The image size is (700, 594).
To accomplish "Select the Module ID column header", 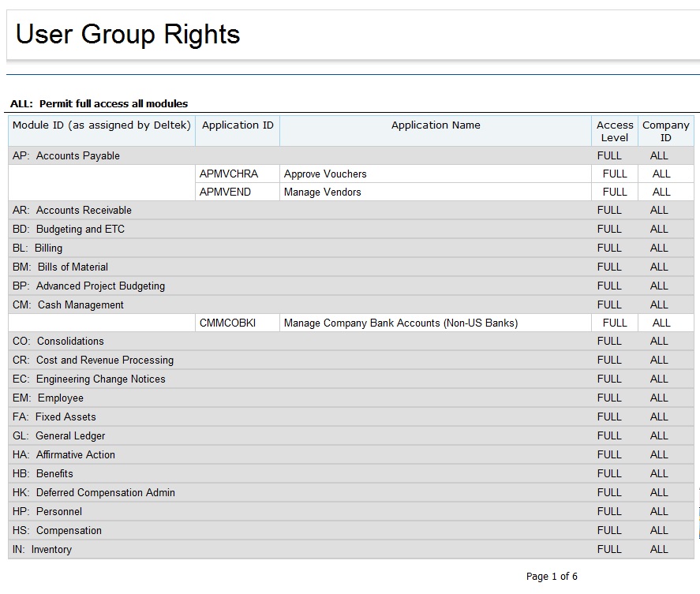I will tap(102, 125).
